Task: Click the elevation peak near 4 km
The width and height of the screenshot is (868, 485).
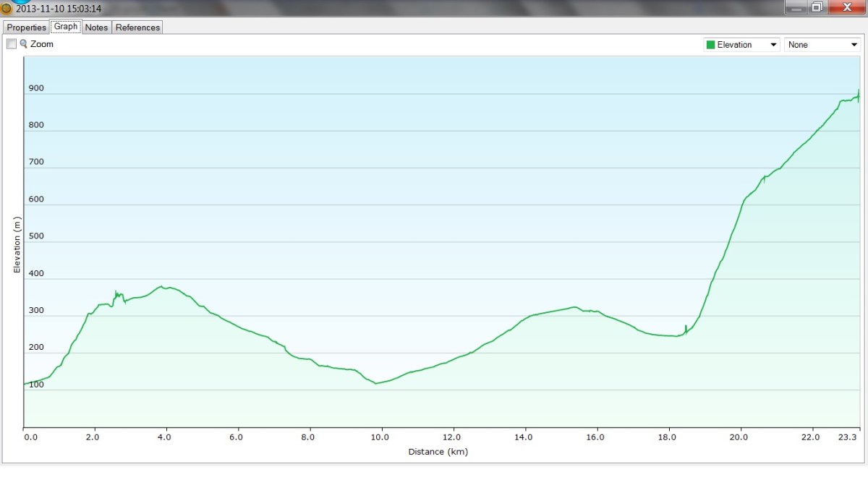Action: 162,286
